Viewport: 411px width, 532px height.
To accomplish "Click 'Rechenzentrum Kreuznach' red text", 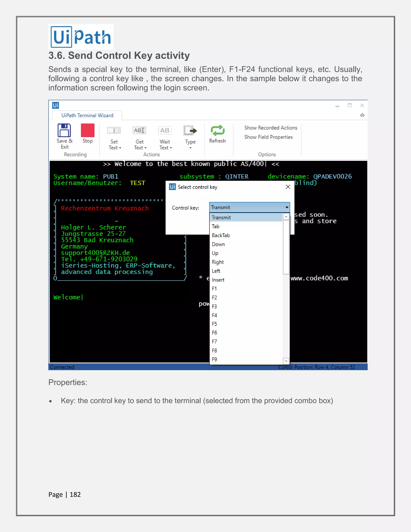I will pos(105,208).
